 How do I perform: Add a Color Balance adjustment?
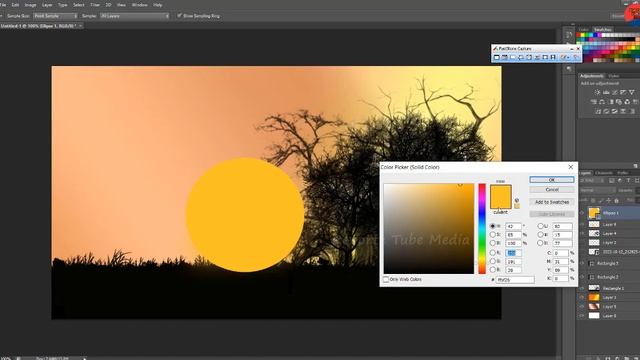coord(602,102)
